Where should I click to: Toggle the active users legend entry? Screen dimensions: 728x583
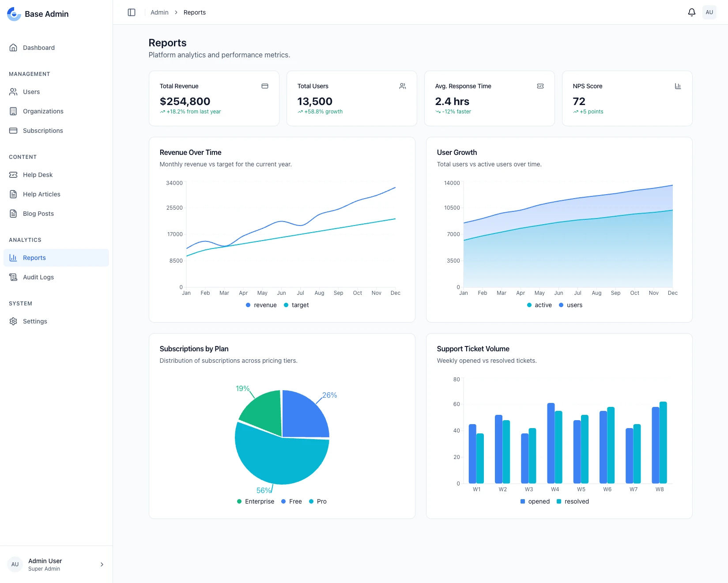pos(539,305)
